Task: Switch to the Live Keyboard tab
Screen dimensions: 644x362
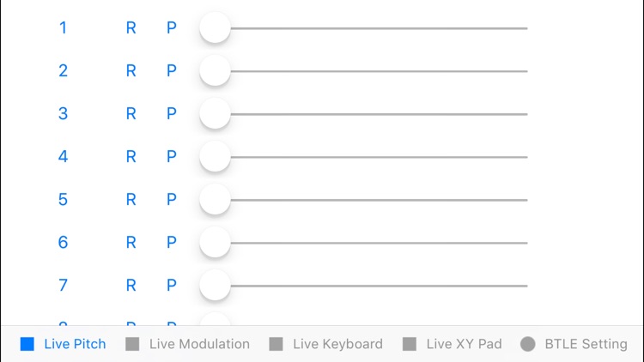Action: click(337, 344)
